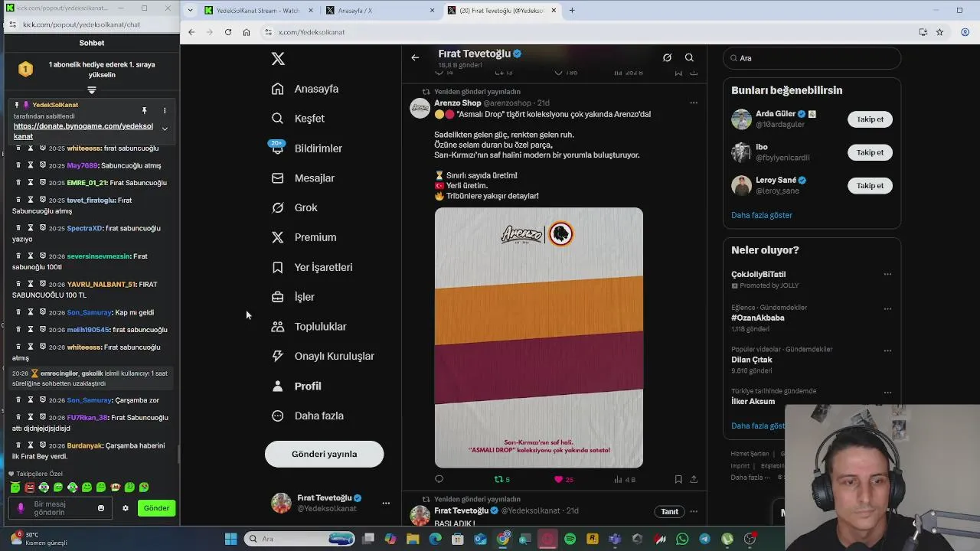Image resolution: width=980 pixels, height=551 pixels.
Task: Open options for ÇokJollyBiTatil trend
Action: click(x=887, y=274)
